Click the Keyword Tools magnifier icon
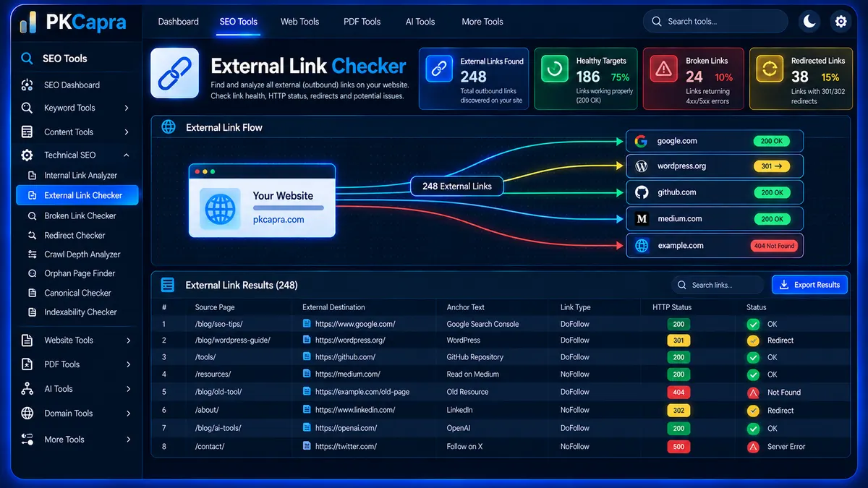 [27, 108]
